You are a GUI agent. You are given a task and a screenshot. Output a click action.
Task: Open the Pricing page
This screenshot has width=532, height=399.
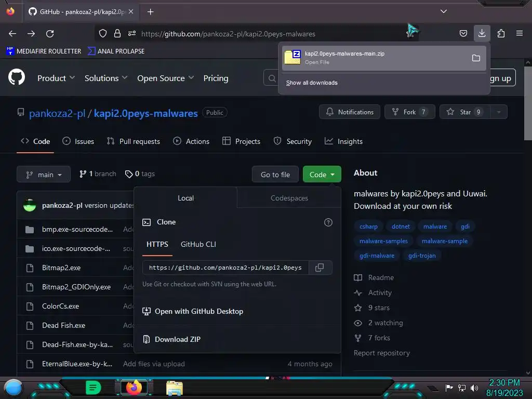click(216, 78)
